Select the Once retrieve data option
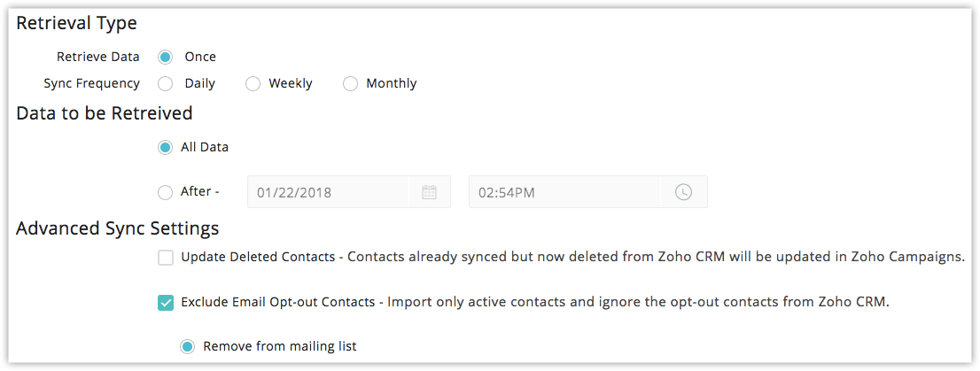Image resolution: width=980 pixels, height=371 pixels. point(165,57)
